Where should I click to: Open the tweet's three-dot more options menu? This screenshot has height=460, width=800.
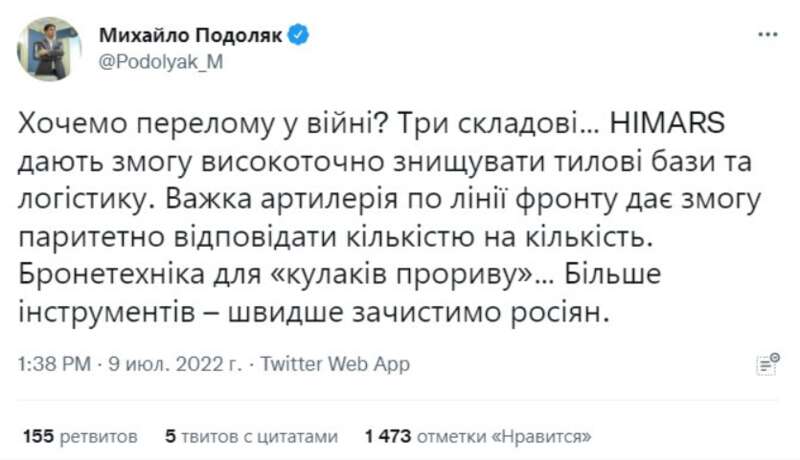(x=767, y=34)
